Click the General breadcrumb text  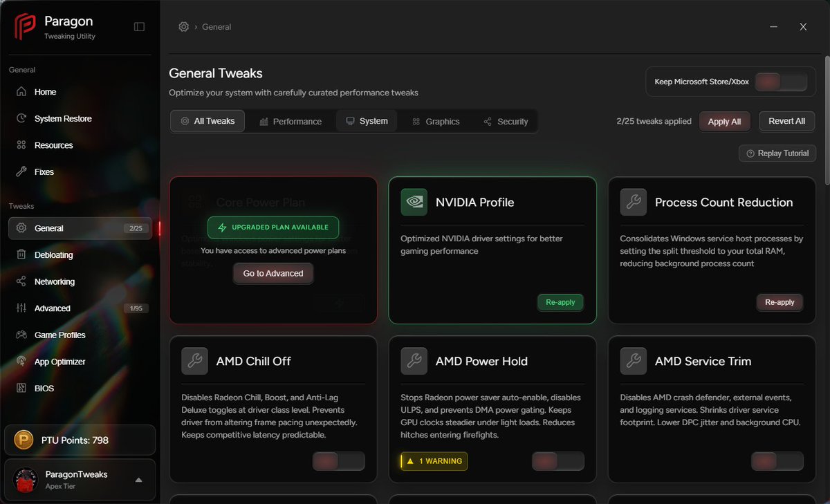tap(216, 27)
